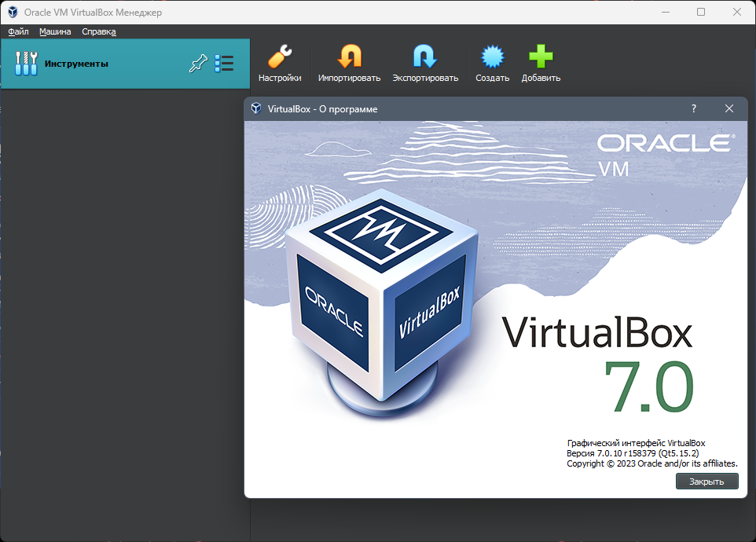Open the Машина menu
The image size is (756, 542).
pyautogui.click(x=55, y=31)
